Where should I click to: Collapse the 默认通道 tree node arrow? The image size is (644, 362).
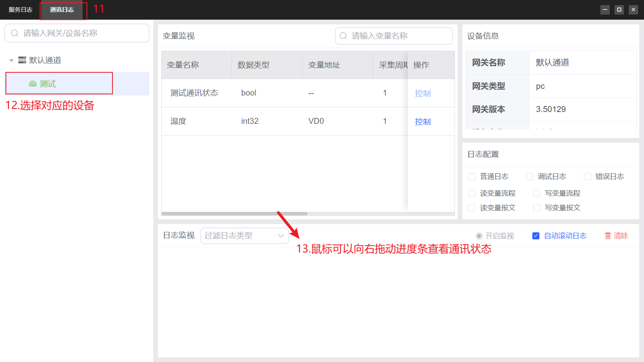point(11,61)
